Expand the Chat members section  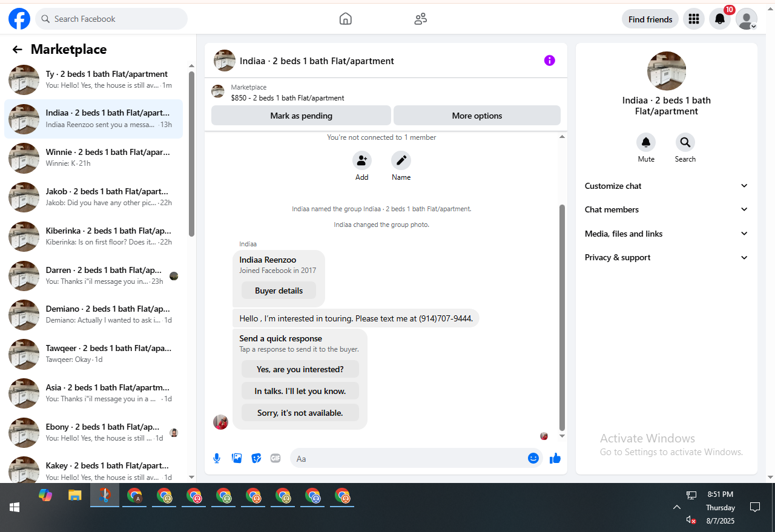[667, 209]
